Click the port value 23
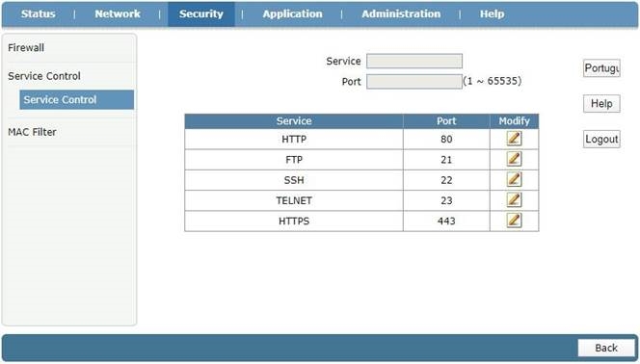The width and height of the screenshot is (640, 364). click(446, 200)
